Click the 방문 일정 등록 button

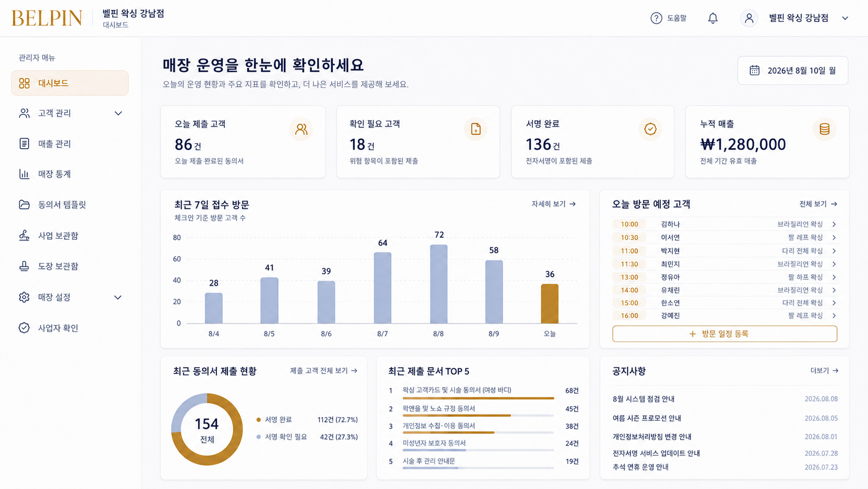[725, 334]
